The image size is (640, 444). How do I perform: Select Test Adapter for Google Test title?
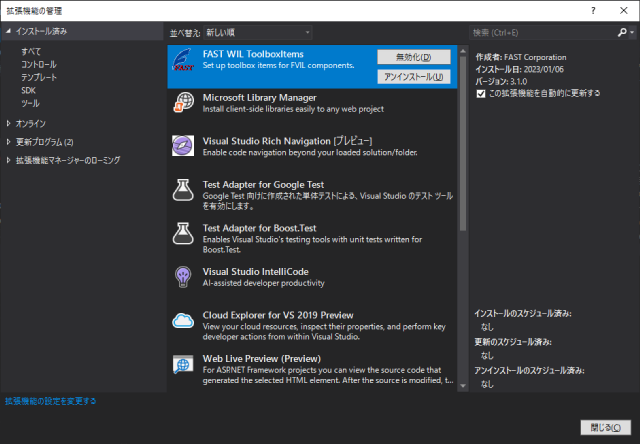coord(263,185)
